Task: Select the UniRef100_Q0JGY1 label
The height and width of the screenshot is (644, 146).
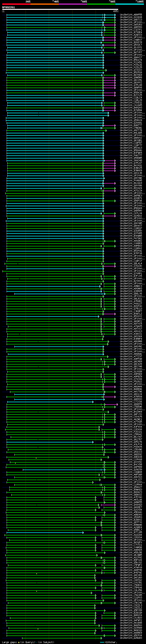Action: (x=131, y=47)
